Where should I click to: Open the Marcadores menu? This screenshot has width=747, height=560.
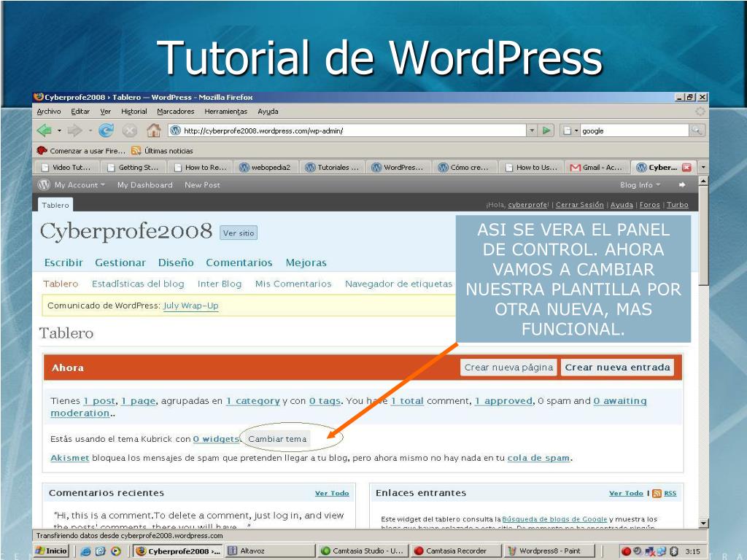click(176, 112)
